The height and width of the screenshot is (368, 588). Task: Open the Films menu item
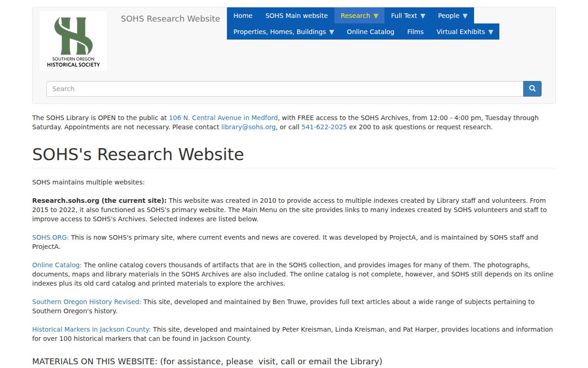415,32
